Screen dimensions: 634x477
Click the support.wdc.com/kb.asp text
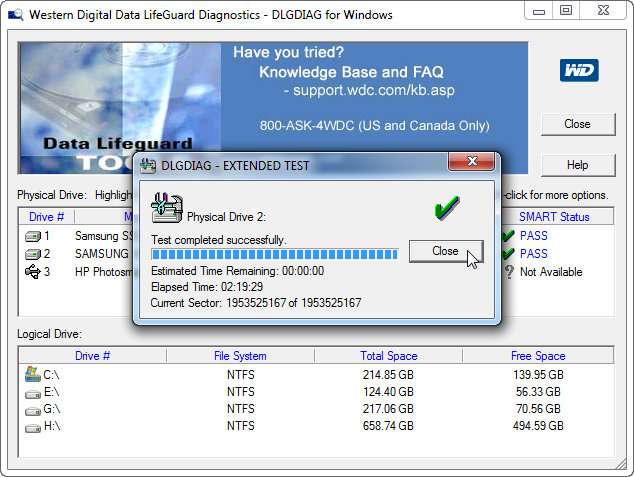(374, 90)
